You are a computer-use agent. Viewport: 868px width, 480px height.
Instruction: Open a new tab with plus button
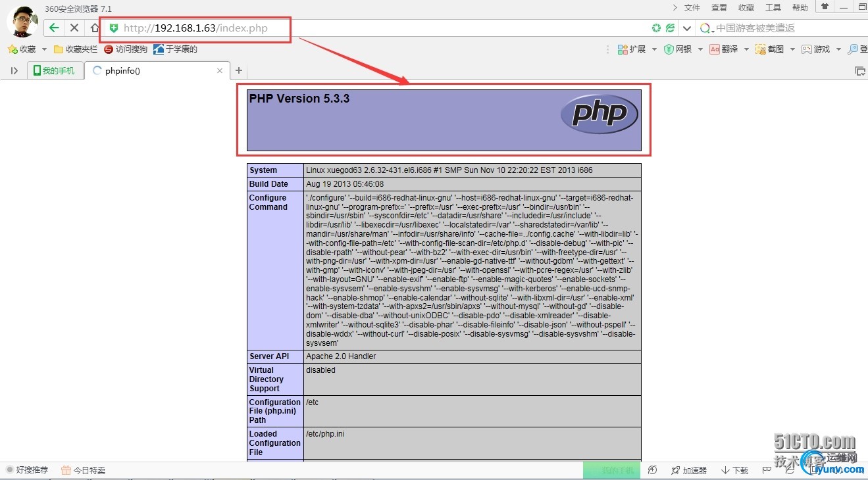(x=239, y=71)
